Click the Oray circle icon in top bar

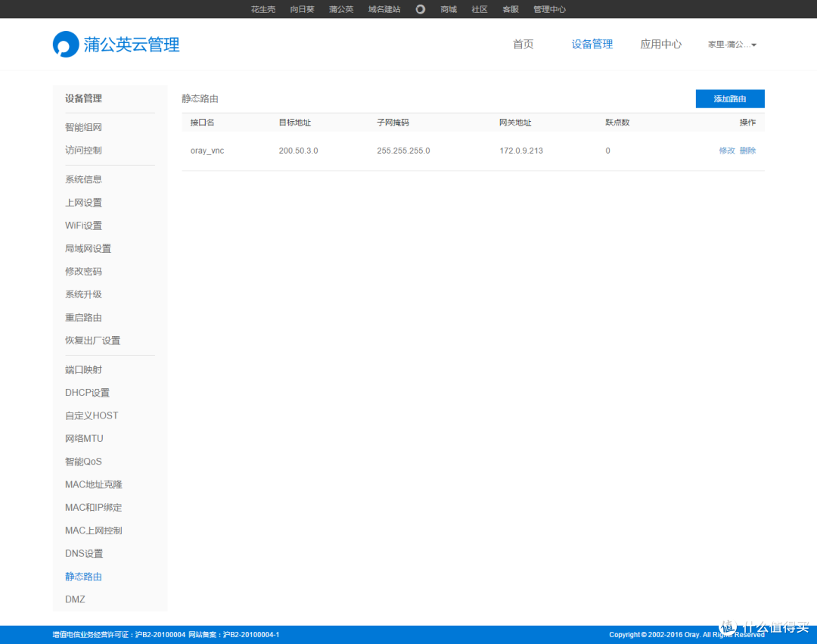[421, 9]
